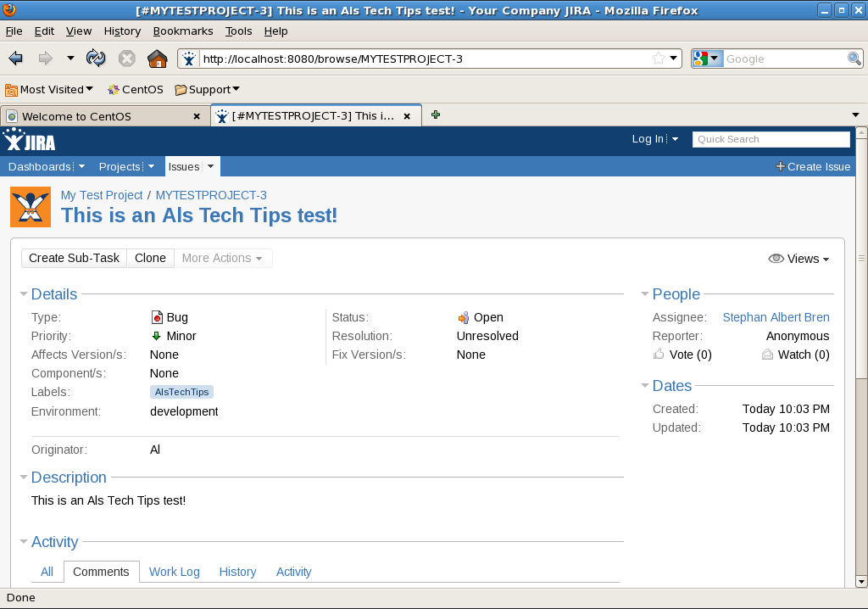Click the Clone button
This screenshot has width=868, height=609.
pyautogui.click(x=151, y=258)
